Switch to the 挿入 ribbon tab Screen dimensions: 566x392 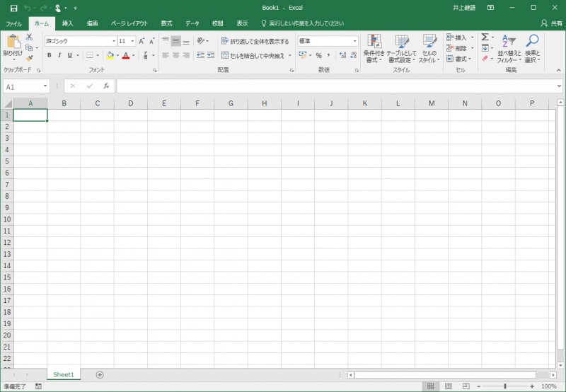67,23
